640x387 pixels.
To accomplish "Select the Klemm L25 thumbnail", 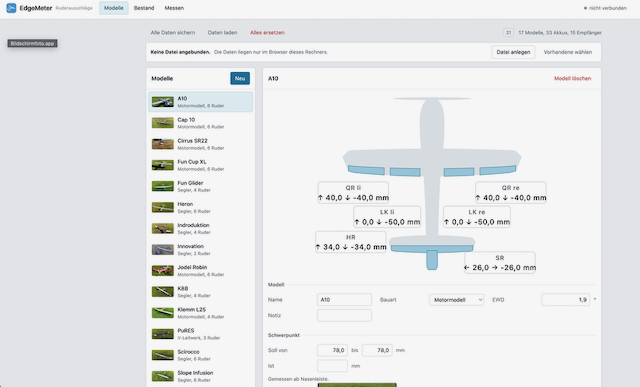I will pos(162,313).
